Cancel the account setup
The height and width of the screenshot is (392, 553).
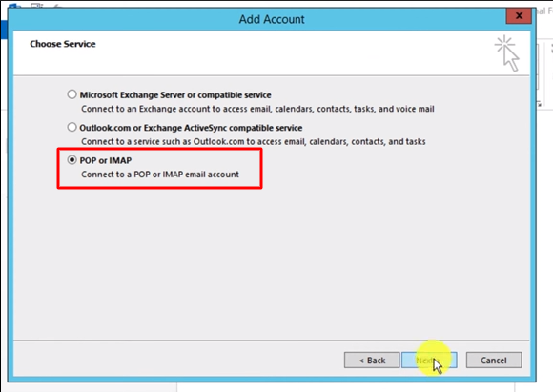pyautogui.click(x=494, y=360)
